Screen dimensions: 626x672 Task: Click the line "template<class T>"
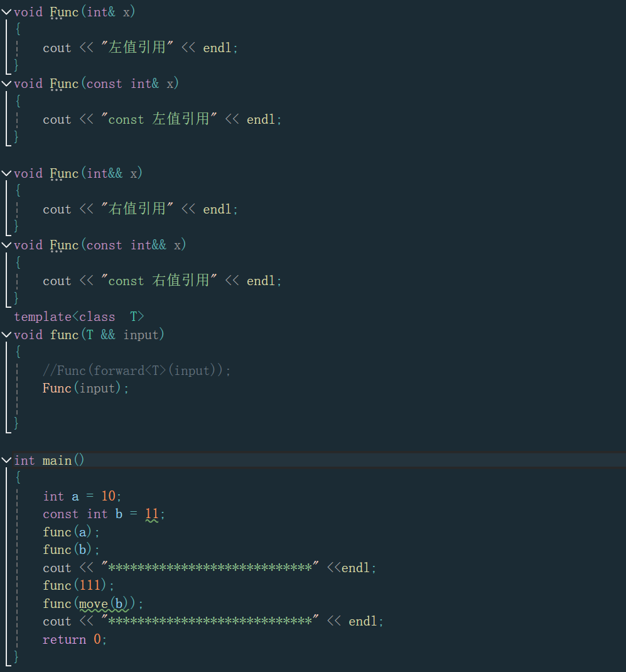[79, 317]
